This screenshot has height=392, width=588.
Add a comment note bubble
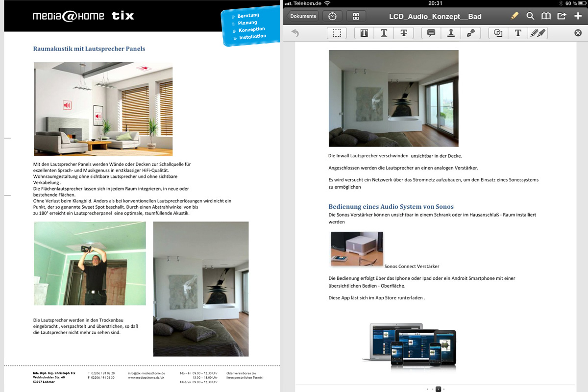[431, 33]
